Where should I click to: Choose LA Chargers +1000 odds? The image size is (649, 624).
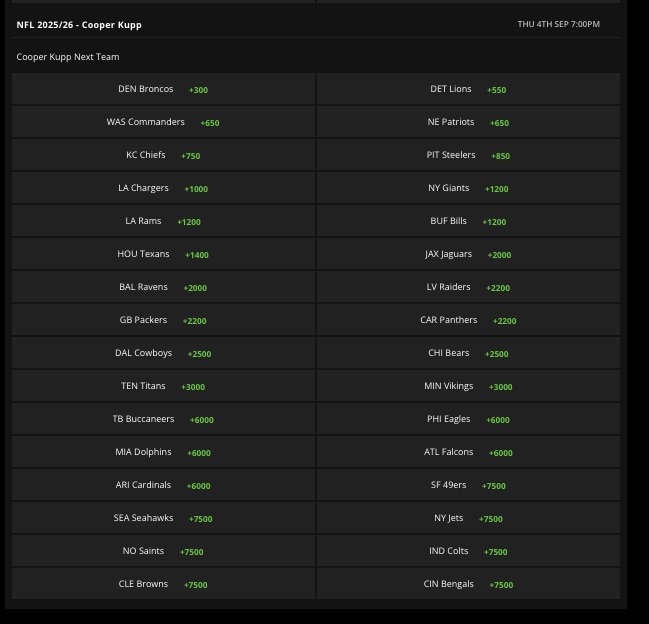[x=163, y=188]
